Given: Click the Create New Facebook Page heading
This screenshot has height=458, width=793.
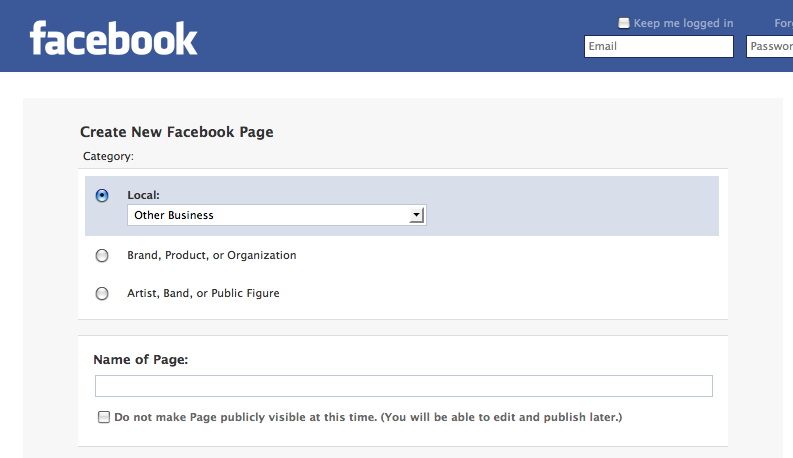Looking at the screenshot, I should [176, 131].
